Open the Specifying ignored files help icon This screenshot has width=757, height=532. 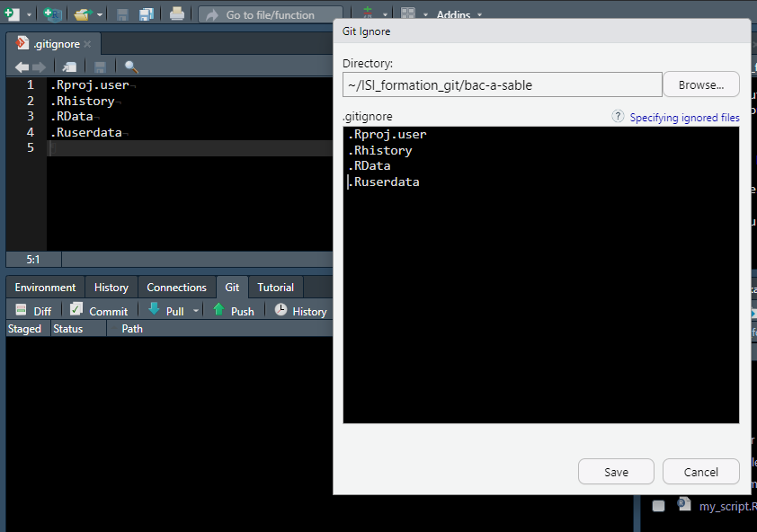[618, 117]
